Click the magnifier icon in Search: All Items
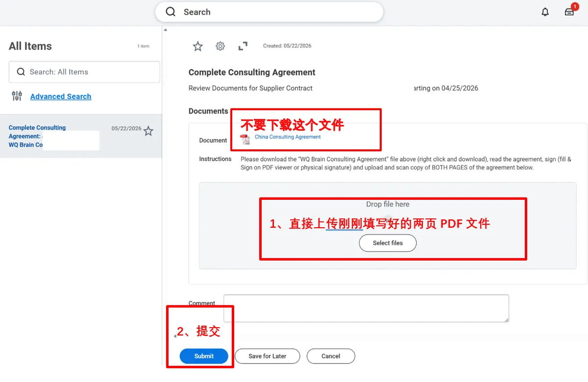The width and height of the screenshot is (588, 382). (x=21, y=72)
